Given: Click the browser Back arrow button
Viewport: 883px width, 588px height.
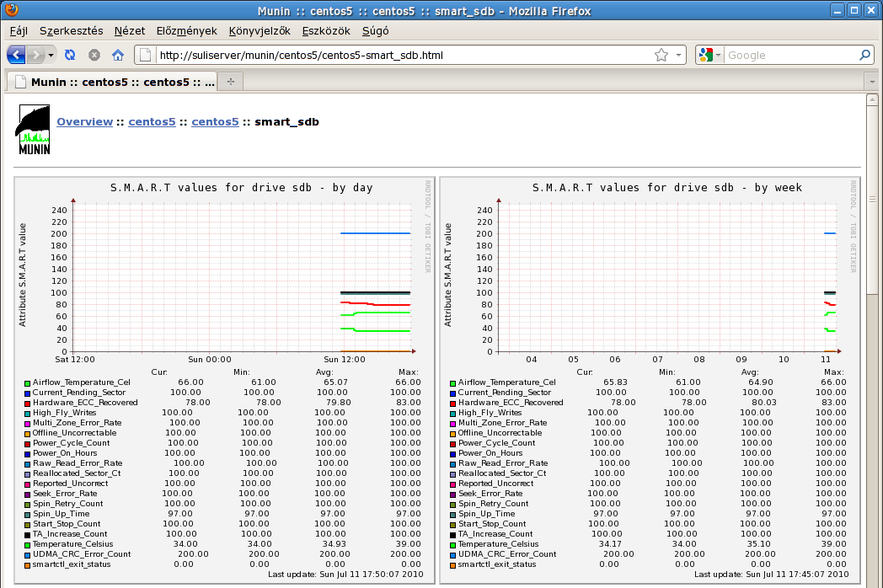Looking at the screenshot, I should coord(16,55).
